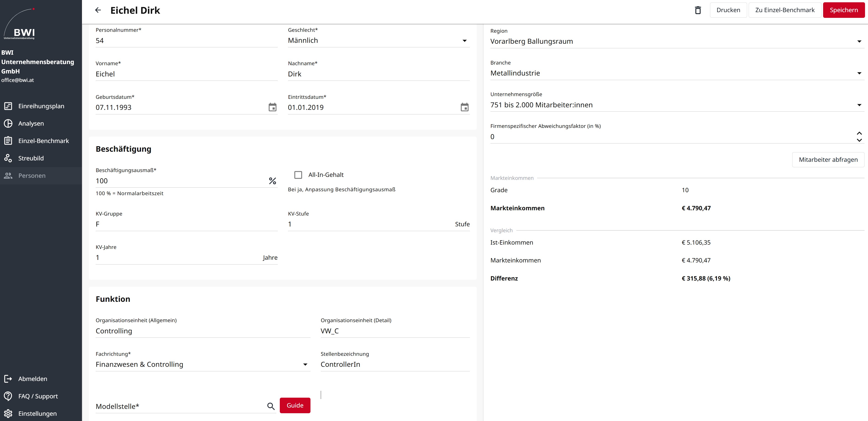Open the Geschlecht dropdown
Screen dimensions: 868x421
[379, 40]
